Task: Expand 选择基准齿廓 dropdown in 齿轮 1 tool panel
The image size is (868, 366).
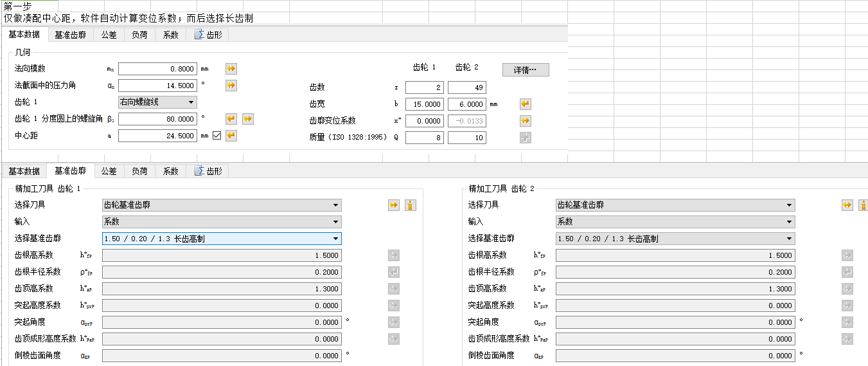Action: [222, 239]
